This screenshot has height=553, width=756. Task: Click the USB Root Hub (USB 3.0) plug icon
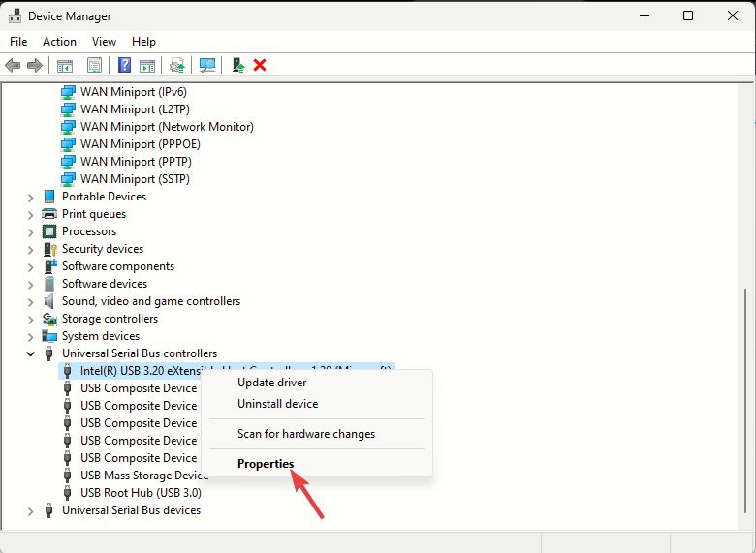68,493
